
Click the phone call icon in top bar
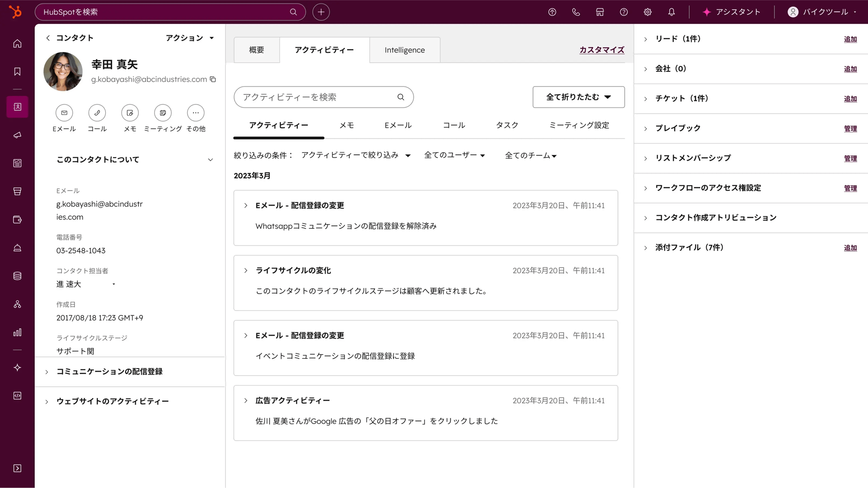pyautogui.click(x=576, y=12)
